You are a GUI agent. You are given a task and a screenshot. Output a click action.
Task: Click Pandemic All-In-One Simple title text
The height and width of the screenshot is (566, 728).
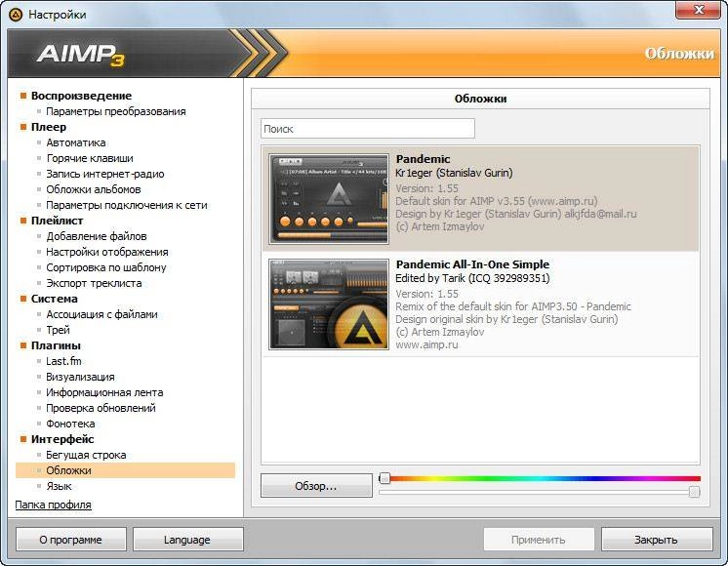click(472, 264)
